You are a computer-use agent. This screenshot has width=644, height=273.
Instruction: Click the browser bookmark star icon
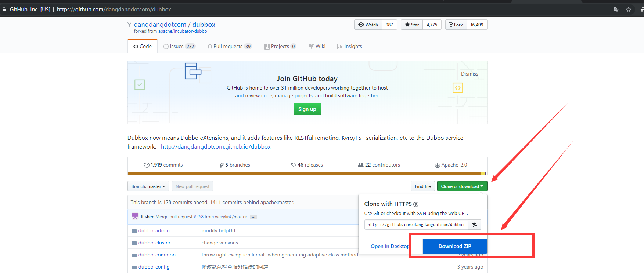(x=629, y=10)
